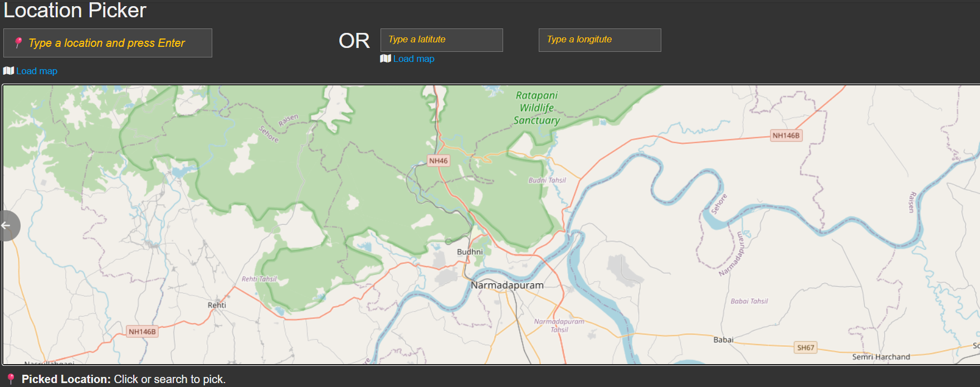Click the pin icon in location search box
Image resolution: width=980 pixels, height=387 pixels.
(18, 43)
